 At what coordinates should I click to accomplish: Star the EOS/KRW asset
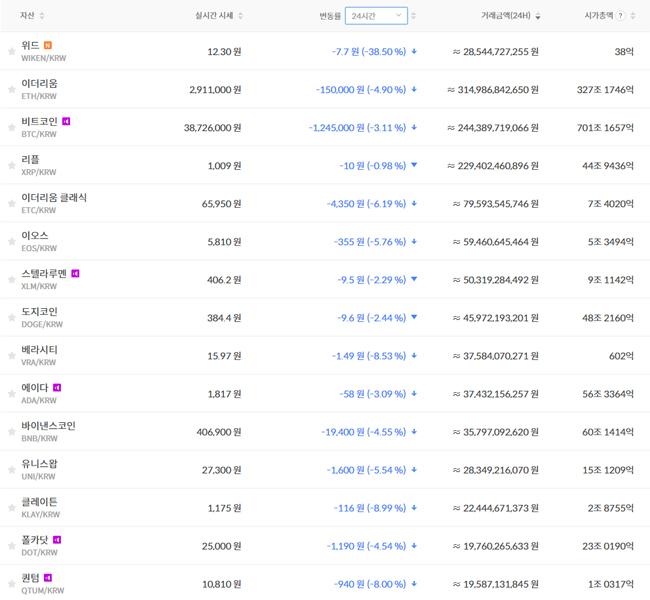point(12,241)
